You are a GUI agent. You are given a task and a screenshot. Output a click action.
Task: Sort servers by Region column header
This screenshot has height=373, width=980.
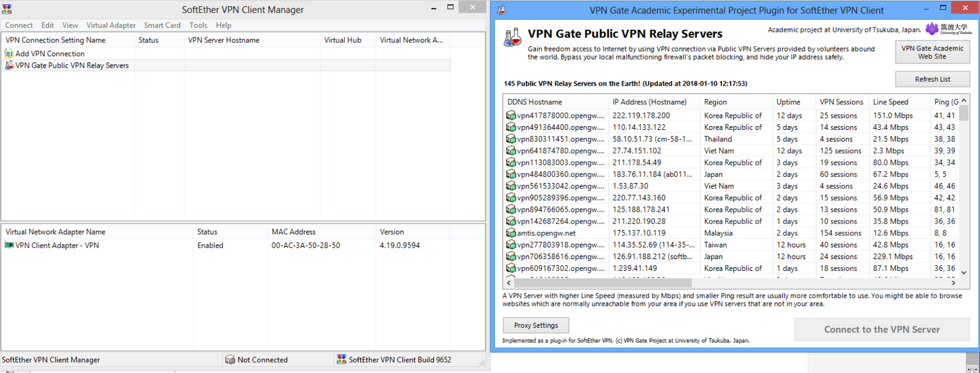tap(736, 102)
